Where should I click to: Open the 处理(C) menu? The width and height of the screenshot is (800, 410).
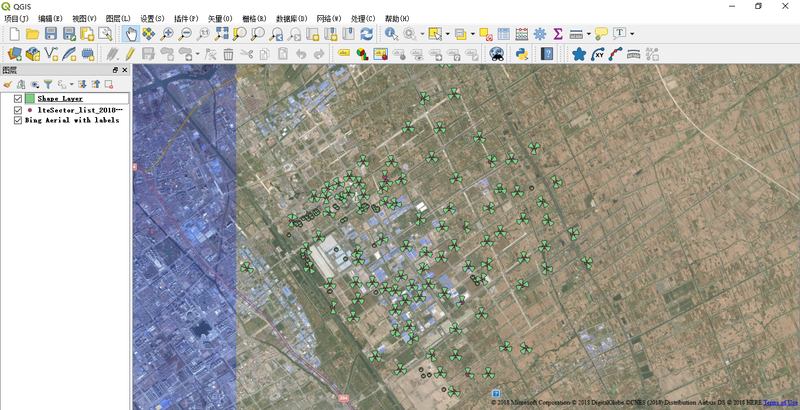[x=363, y=19]
